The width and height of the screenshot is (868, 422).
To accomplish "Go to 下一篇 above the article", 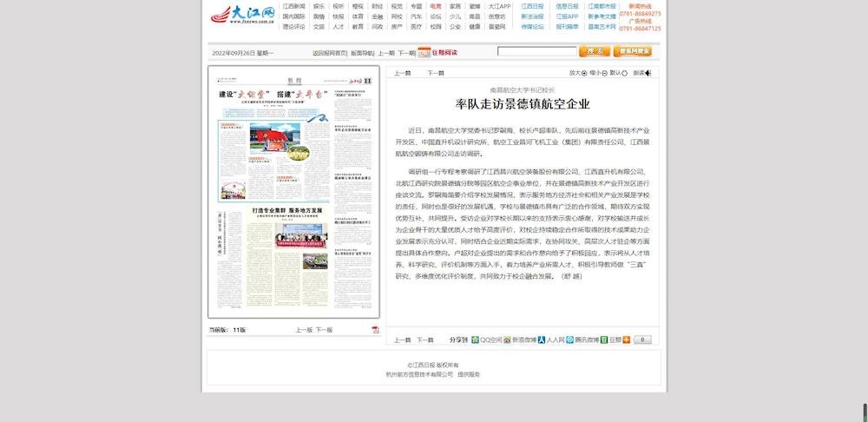I will pyautogui.click(x=435, y=73).
